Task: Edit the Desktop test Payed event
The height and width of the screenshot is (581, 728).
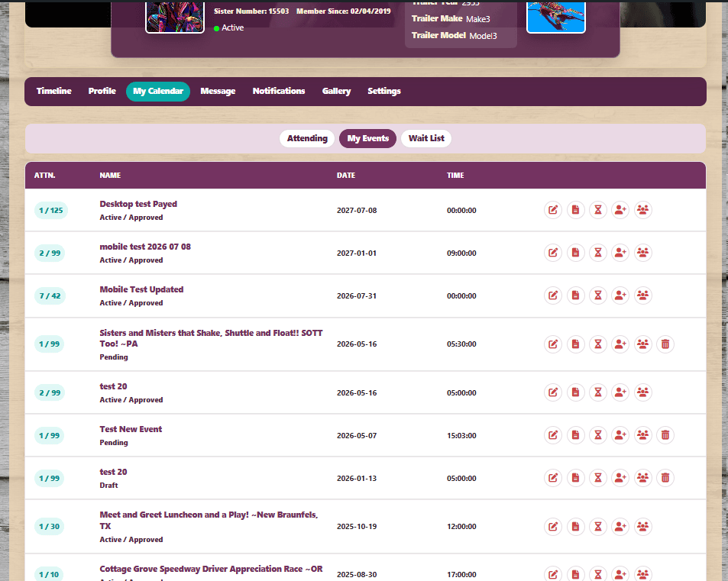Action: (x=553, y=210)
